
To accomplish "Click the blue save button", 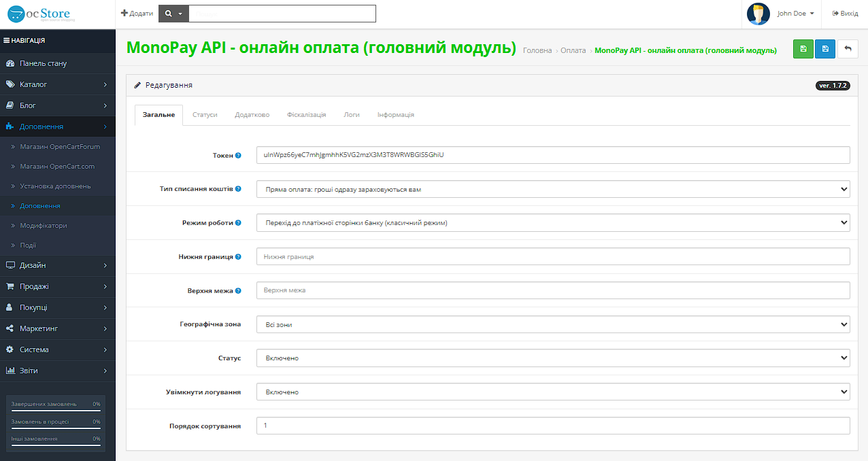I will 825,48.
